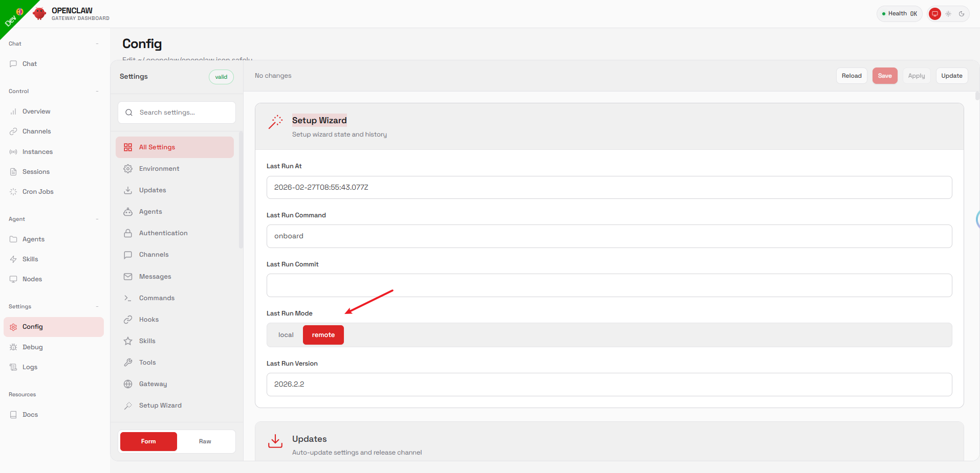Screen dimensions: 980x473
Task: Open Instances in the Control section
Action: click(37, 152)
